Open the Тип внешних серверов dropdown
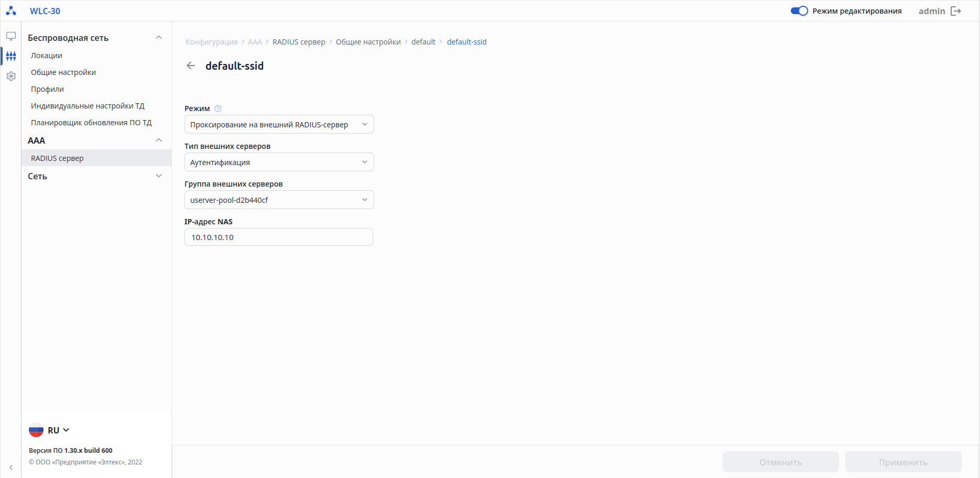The image size is (980, 478). click(279, 162)
